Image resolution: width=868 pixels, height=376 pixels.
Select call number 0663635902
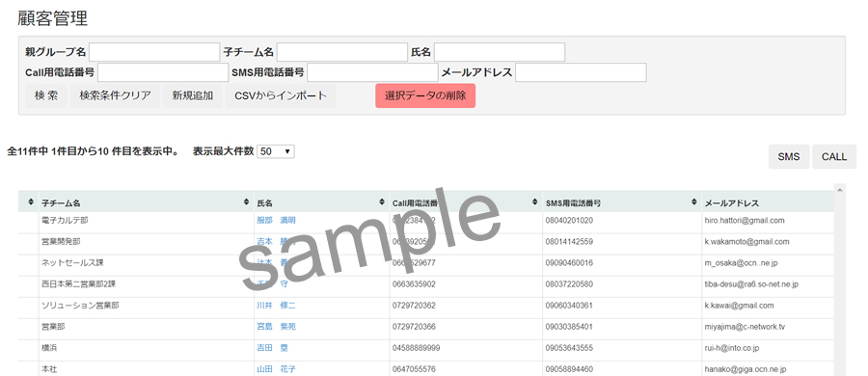pyautogui.click(x=414, y=284)
